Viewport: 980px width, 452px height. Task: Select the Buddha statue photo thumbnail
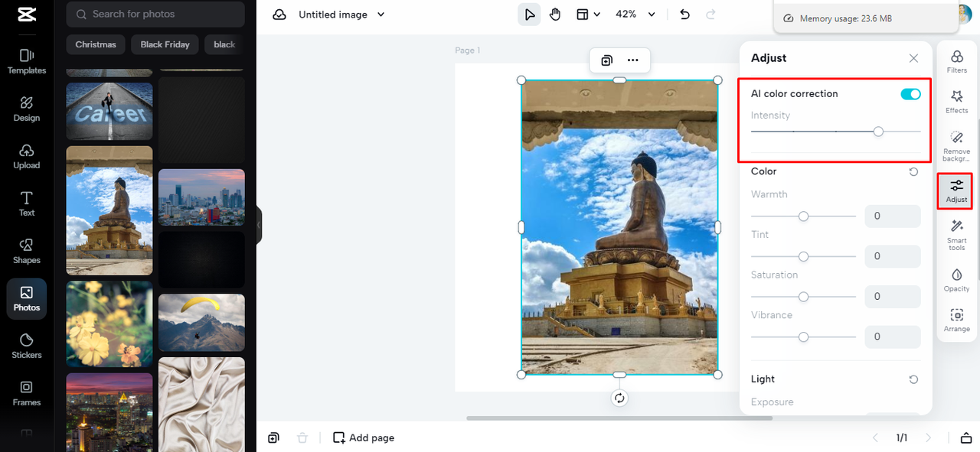tap(109, 210)
